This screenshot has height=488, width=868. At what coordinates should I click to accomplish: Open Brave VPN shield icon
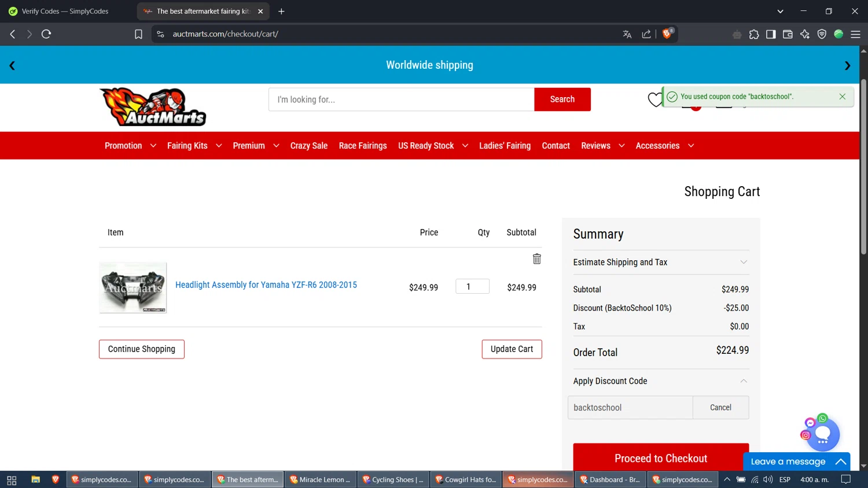(x=822, y=34)
